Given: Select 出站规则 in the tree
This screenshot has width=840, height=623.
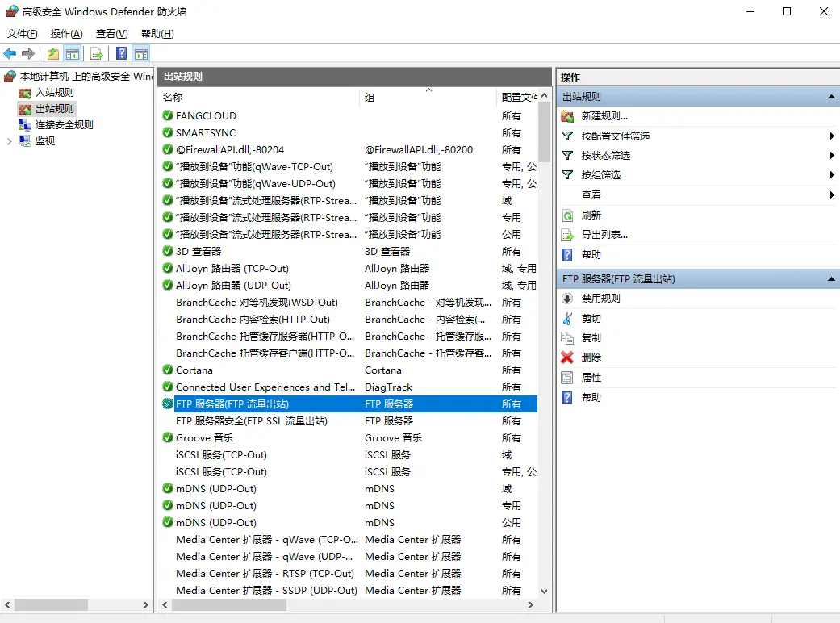Looking at the screenshot, I should 55,109.
